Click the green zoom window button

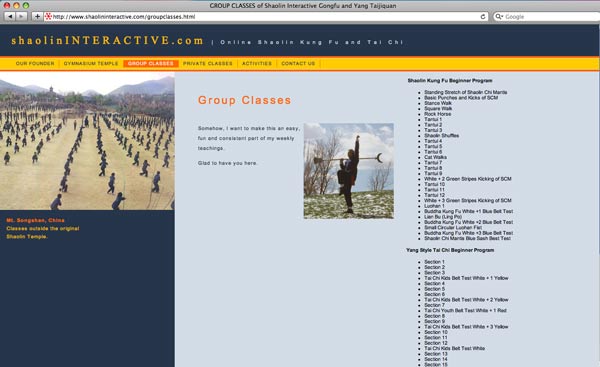point(26,5)
